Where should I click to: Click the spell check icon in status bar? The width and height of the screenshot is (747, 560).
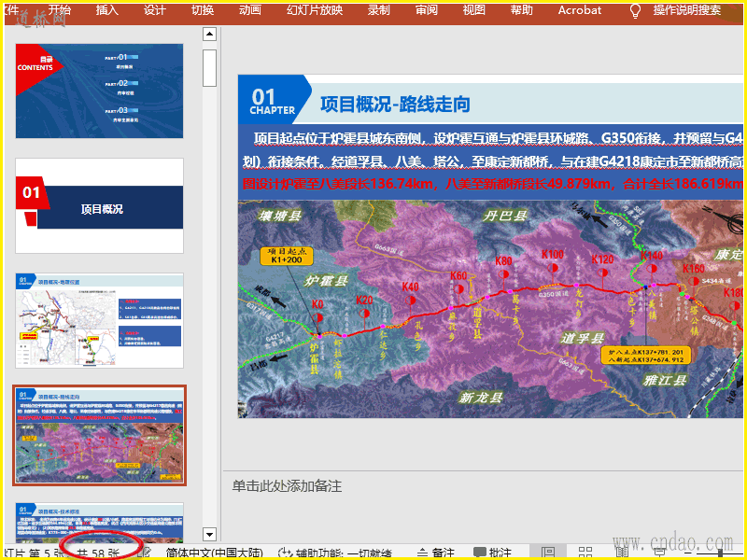145,553
